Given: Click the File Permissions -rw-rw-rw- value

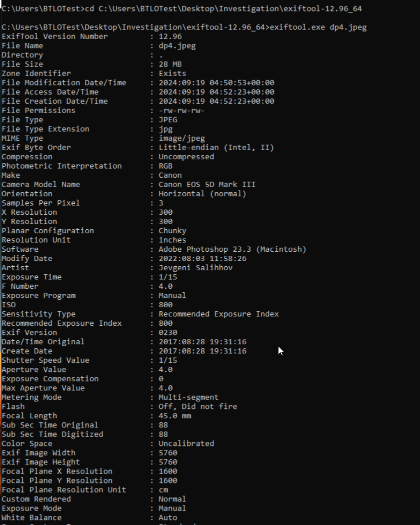Looking at the screenshot, I should (181, 111).
